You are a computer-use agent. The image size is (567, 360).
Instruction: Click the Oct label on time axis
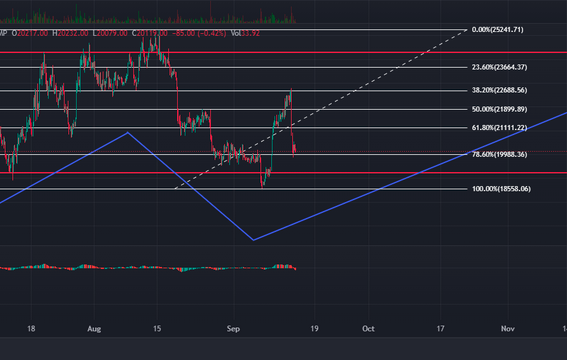coord(368,329)
